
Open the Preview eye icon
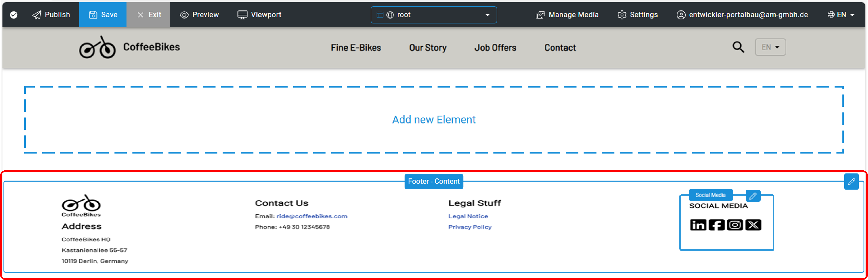tap(184, 15)
